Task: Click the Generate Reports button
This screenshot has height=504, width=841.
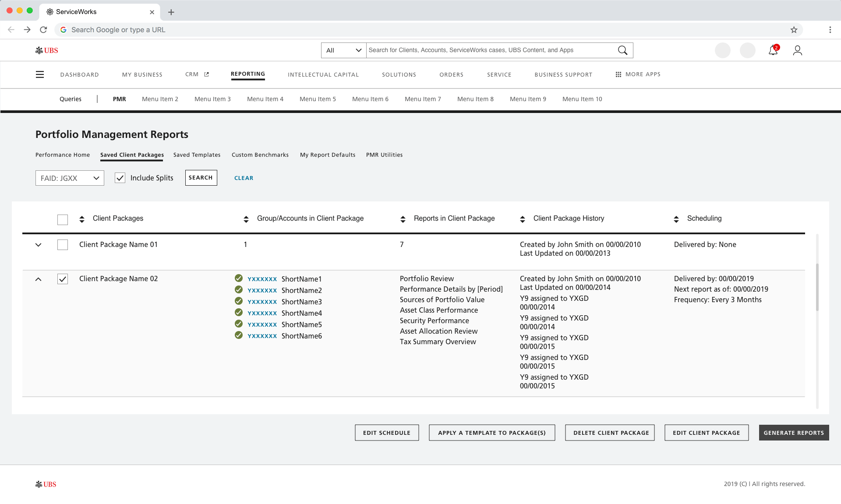Action: point(793,433)
